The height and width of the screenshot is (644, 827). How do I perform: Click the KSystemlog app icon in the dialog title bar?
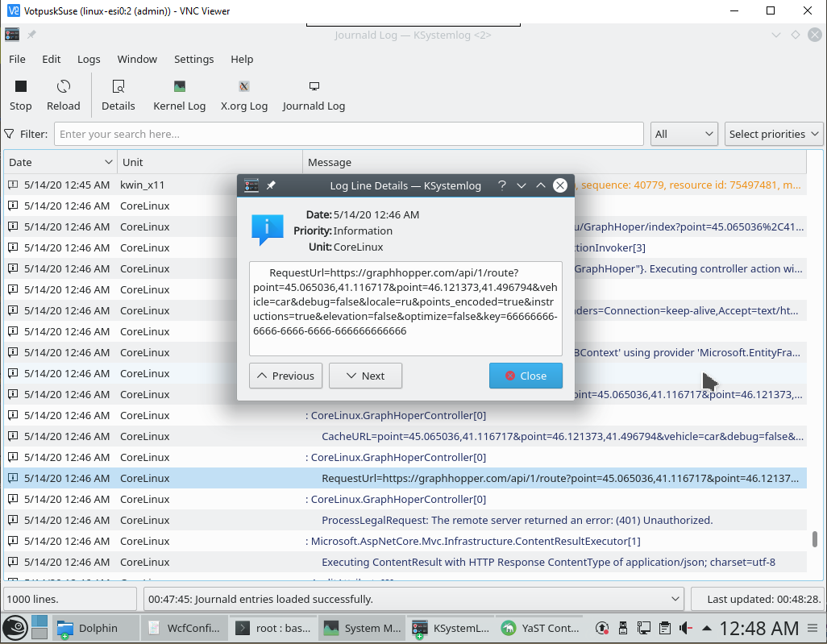pyautogui.click(x=251, y=185)
